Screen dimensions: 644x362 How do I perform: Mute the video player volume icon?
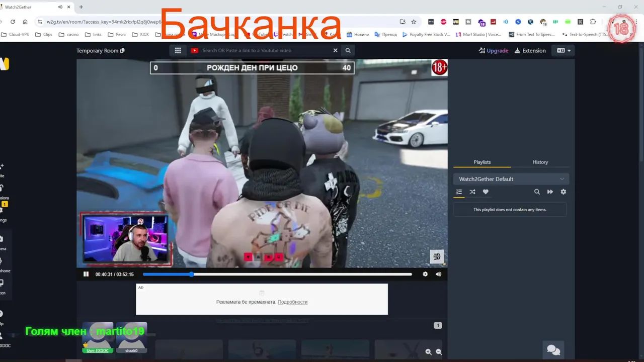(438, 274)
